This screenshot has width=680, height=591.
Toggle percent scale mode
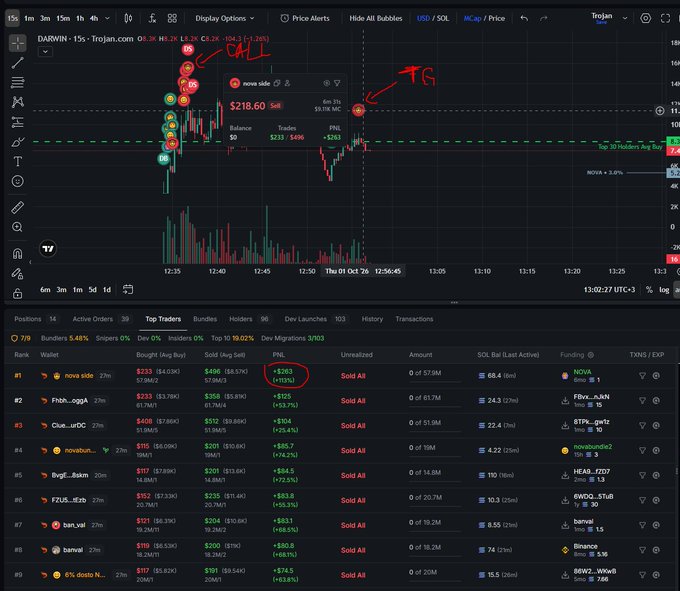[x=649, y=290]
